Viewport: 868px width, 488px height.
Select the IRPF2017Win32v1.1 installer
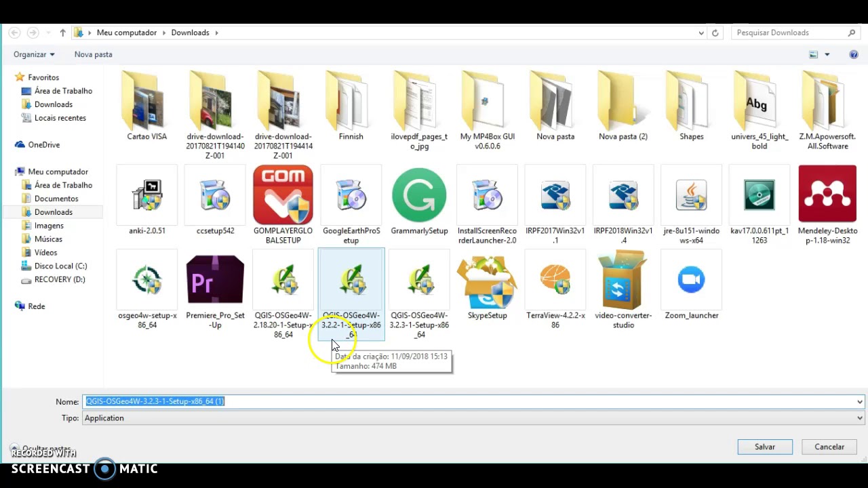(x=555, y=205)
